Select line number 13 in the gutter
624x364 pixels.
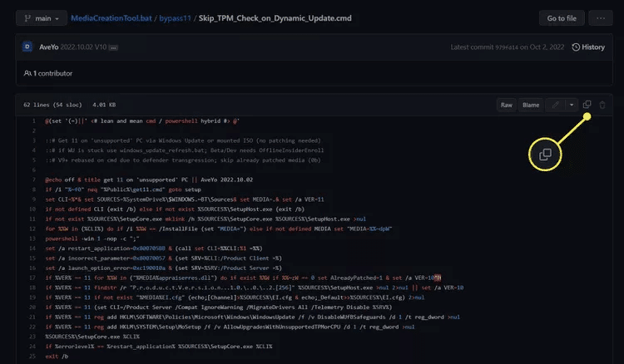click(x=32, y=239)
